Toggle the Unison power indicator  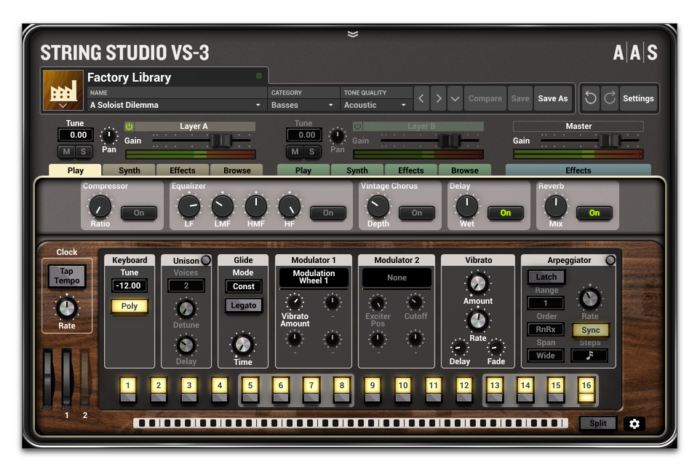tap(206, 260)
